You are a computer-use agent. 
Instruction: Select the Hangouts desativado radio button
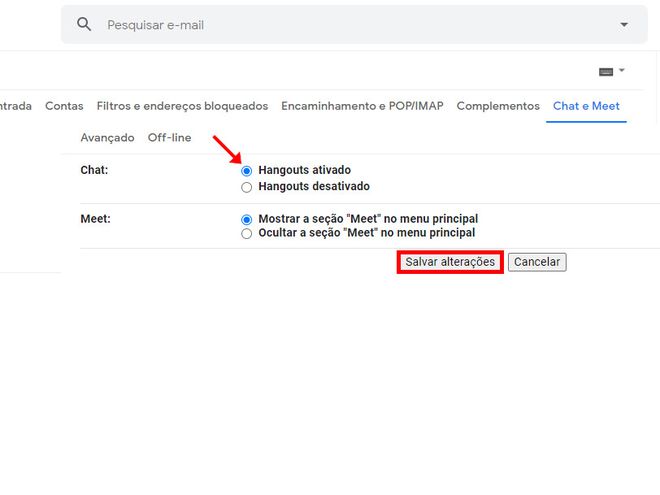coord(247,187)
